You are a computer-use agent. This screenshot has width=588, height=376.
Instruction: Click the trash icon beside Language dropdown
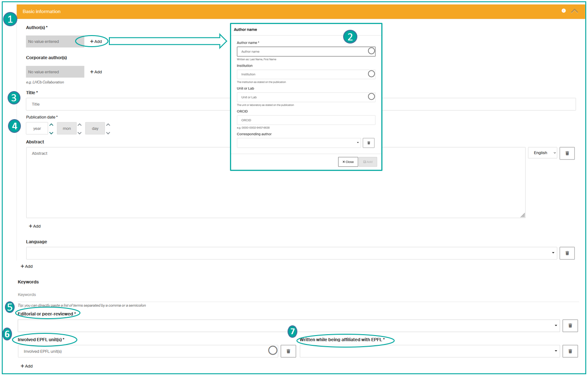(567, 253)
